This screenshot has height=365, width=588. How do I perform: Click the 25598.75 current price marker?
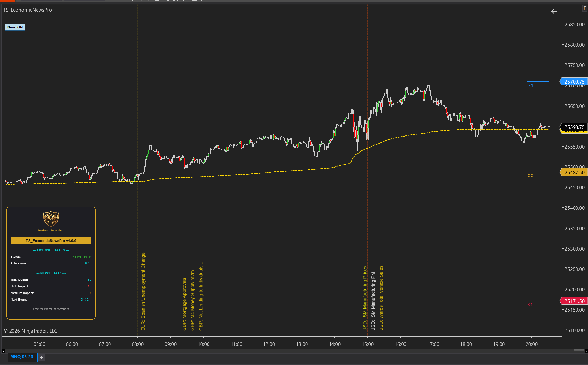pyautogui.click(x=574, y=127)
